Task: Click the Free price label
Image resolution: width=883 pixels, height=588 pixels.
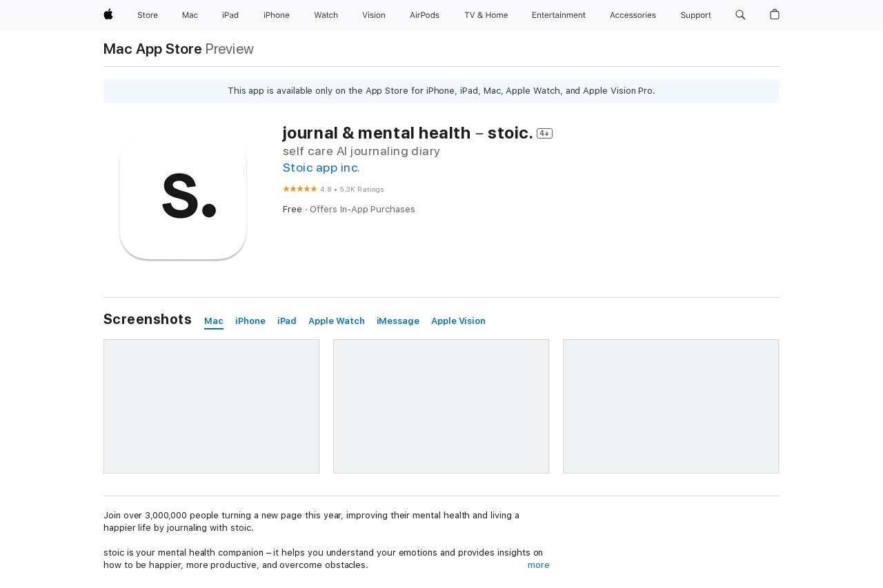Action: (292, 210)
